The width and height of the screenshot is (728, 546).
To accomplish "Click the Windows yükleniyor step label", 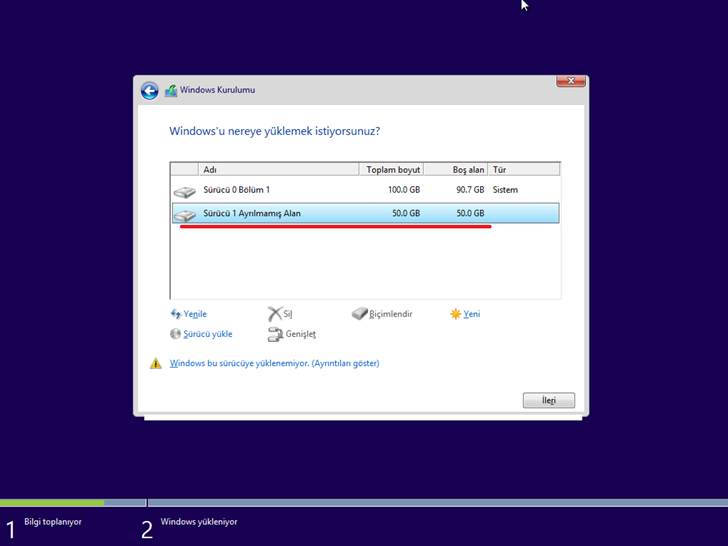I will click(x=199, y=522).
